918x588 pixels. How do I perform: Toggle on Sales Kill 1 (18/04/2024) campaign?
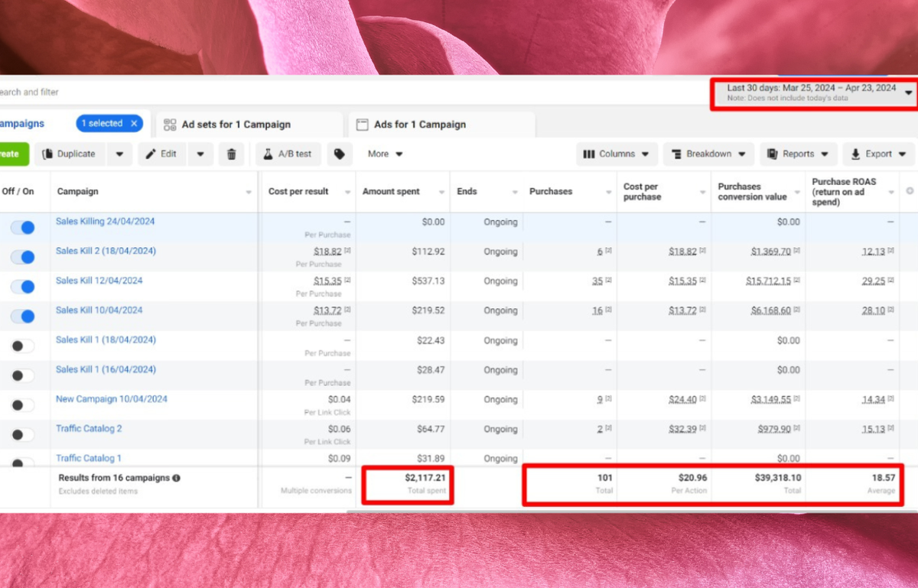click(23, 346)
